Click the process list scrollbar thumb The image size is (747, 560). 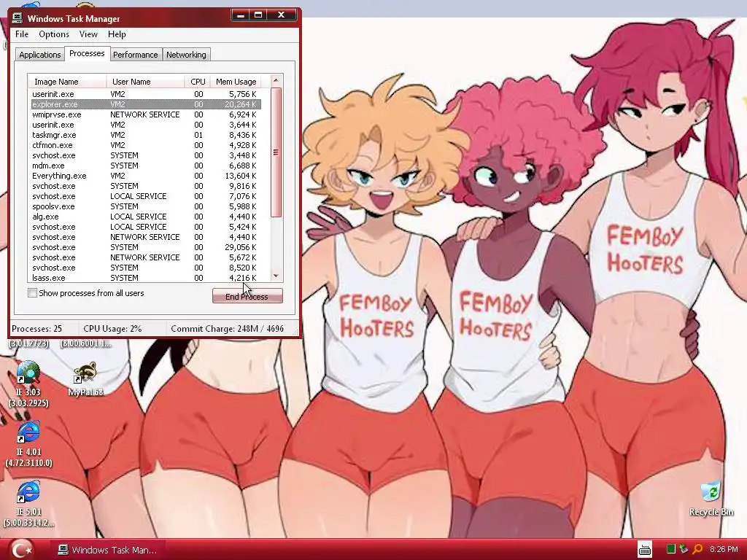click(x=276, y=152)
